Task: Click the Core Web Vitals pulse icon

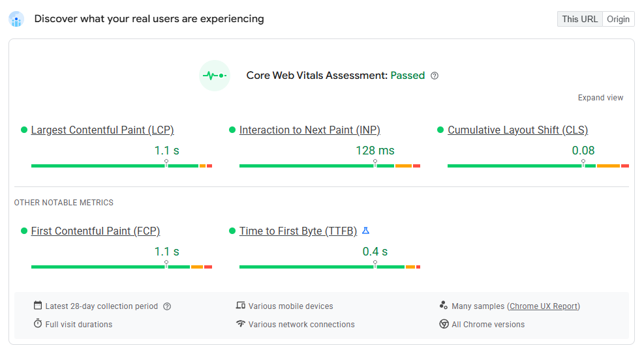Action: (x=214, y=76)
